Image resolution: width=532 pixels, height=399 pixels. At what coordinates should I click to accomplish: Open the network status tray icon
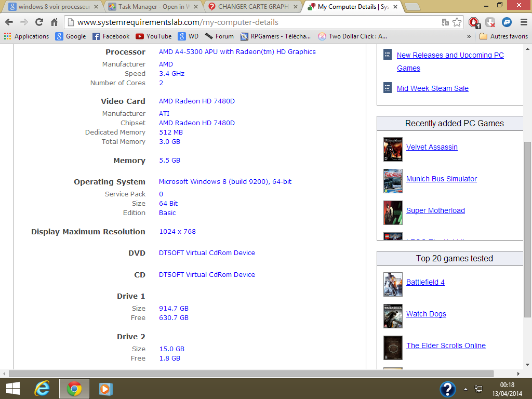coord(478,389)
